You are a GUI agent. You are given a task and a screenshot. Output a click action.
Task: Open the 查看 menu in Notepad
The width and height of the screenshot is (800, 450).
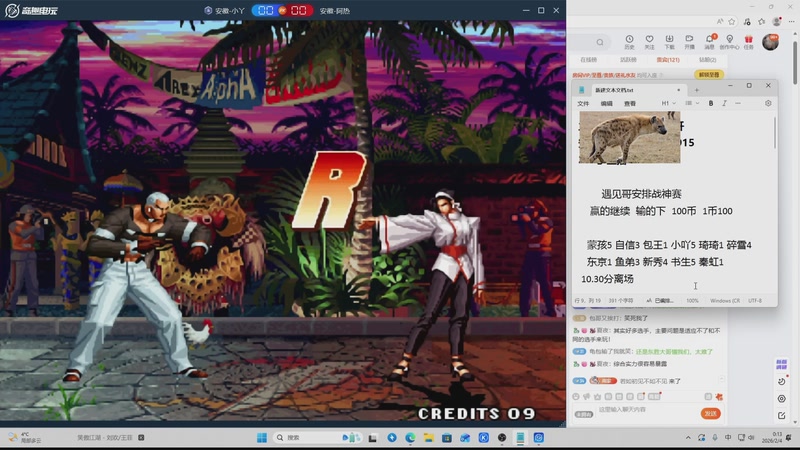pos(630,104)
